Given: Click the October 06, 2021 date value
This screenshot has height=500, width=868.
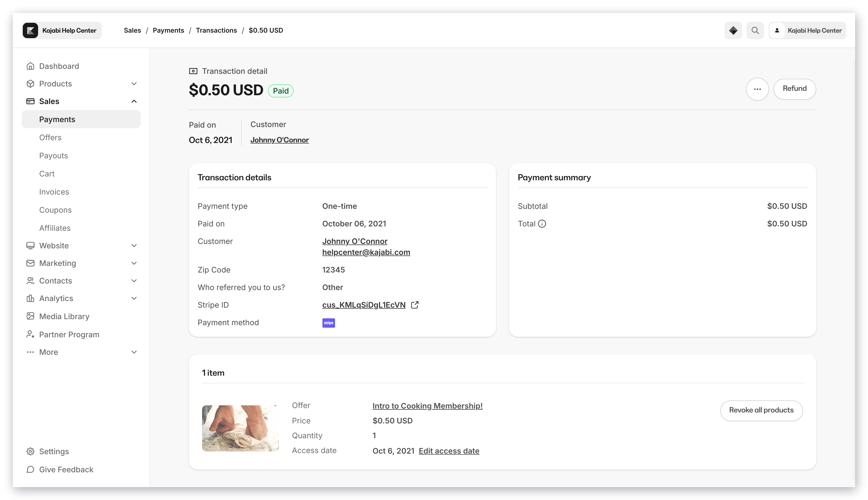Looking at the screenshot, I should tap(354, 224).
